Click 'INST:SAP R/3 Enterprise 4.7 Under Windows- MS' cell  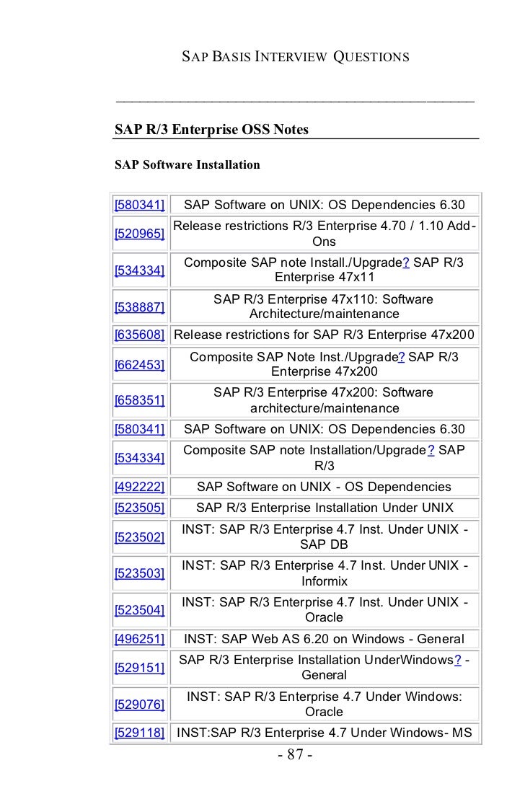(x=324, y=733)
